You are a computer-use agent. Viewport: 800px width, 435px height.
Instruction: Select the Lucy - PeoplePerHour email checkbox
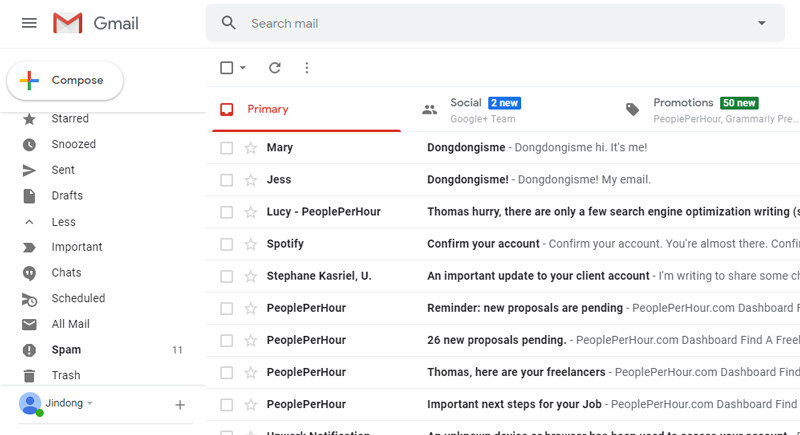[x=226, y=212]
